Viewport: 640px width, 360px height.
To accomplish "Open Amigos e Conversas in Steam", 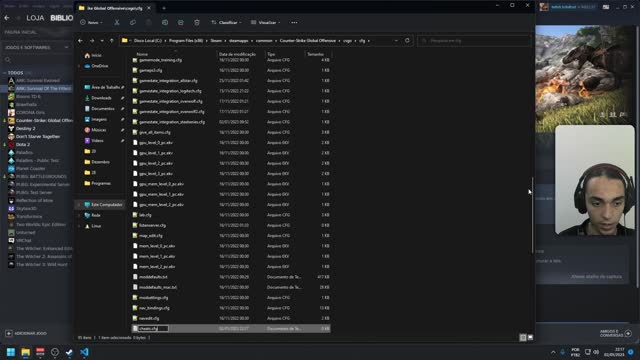I will pyautogui.click(x=616, y=333).
